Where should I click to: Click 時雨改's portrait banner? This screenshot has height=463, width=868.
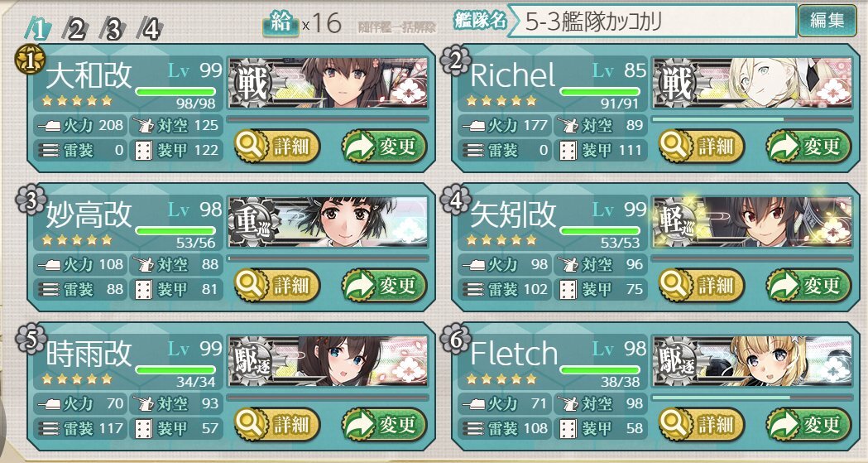point(328,361)
